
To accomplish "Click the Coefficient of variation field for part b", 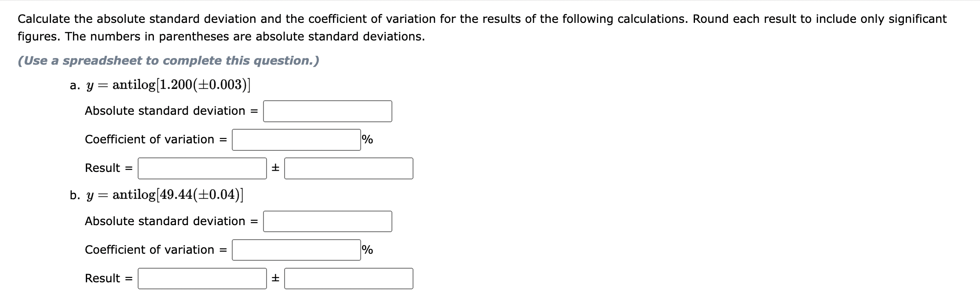I will pos(296,250).
